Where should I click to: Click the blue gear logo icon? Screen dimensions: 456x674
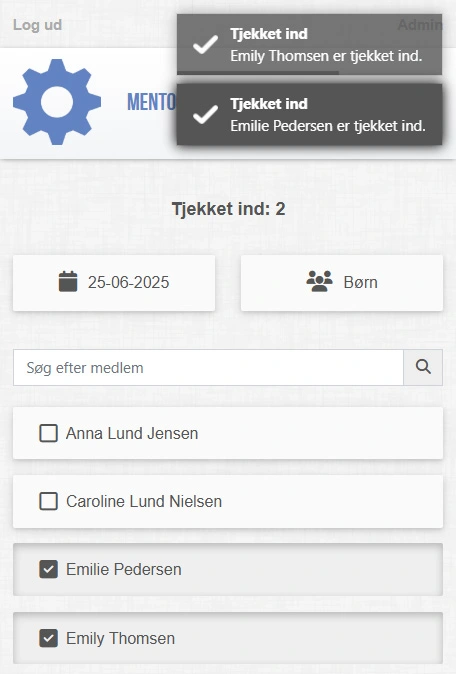point(57,102)
